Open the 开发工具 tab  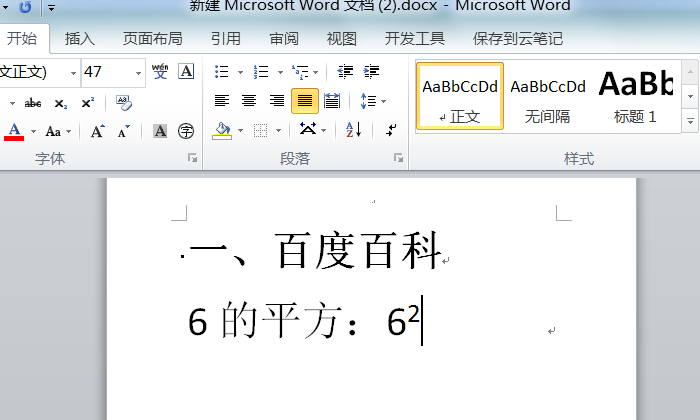415,39
